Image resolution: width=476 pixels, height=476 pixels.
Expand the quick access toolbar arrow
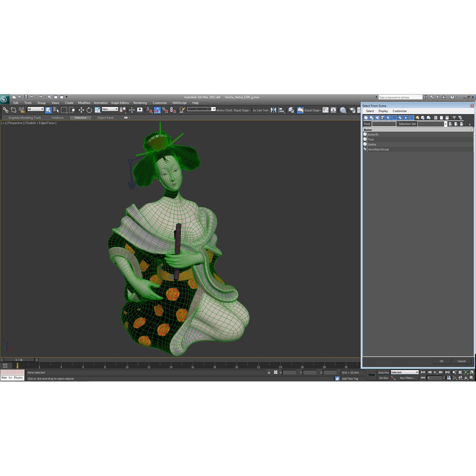tap(67, 97)
